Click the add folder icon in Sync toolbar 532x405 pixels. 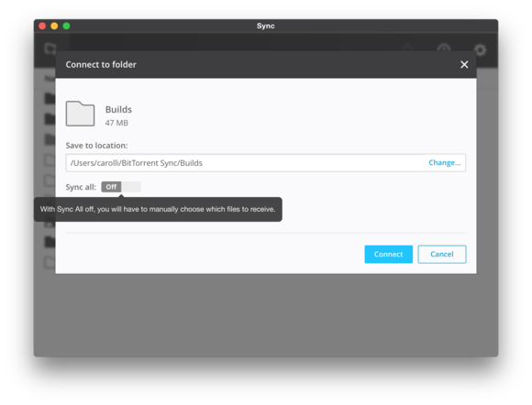50,49
